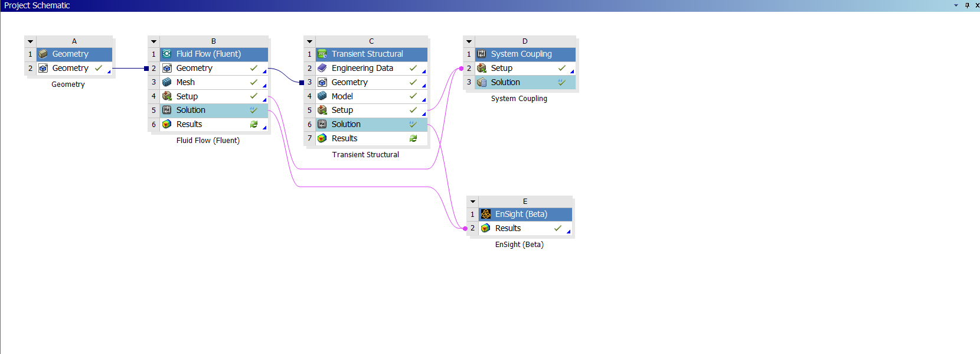Select Geometry cell in system A

point(70,68)
